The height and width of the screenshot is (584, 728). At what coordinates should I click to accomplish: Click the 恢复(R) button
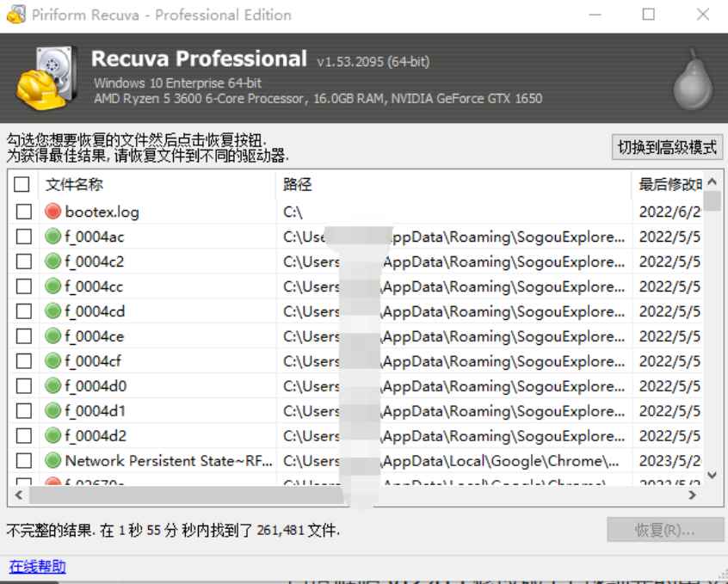point(664,527)
